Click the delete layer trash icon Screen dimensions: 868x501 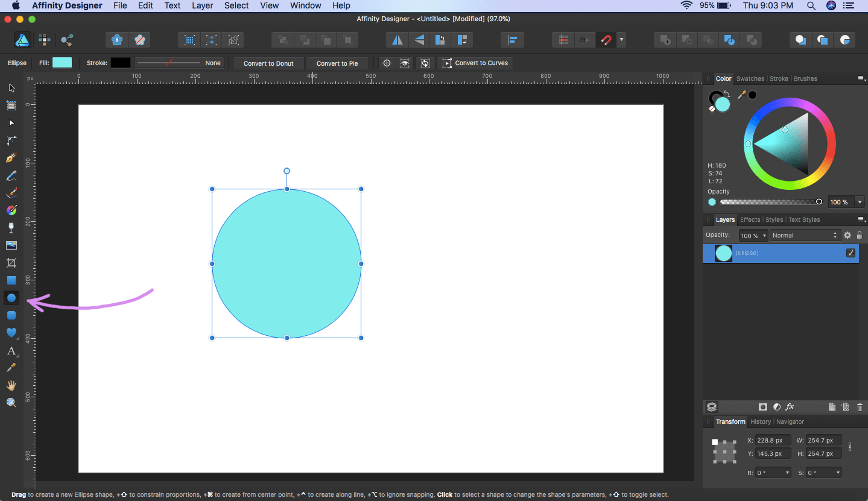860,407
